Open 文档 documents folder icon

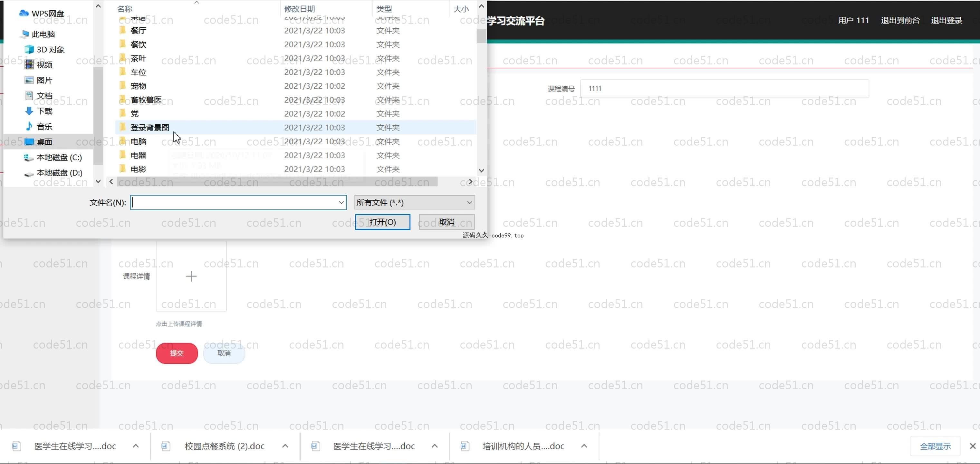coord(29,95)
